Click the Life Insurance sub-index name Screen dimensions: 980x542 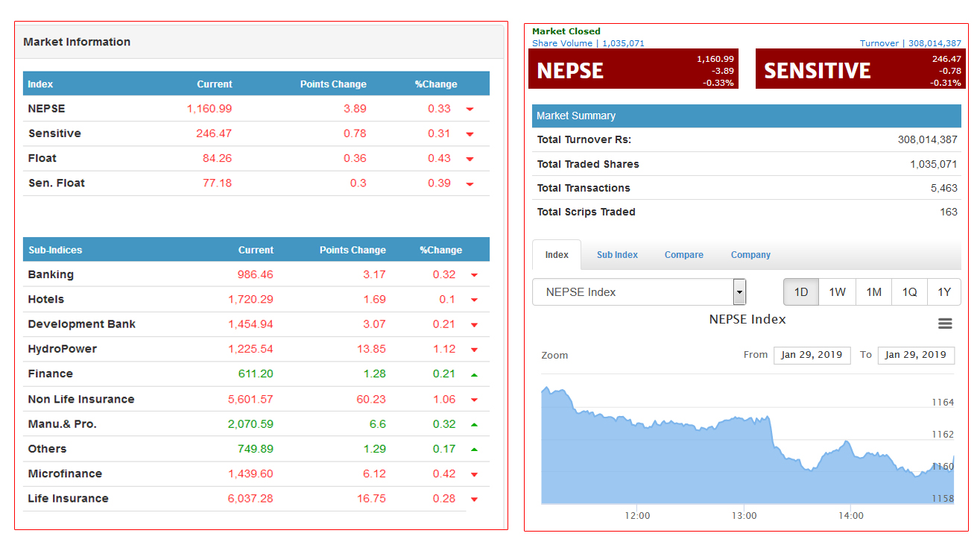click(68, 498)
